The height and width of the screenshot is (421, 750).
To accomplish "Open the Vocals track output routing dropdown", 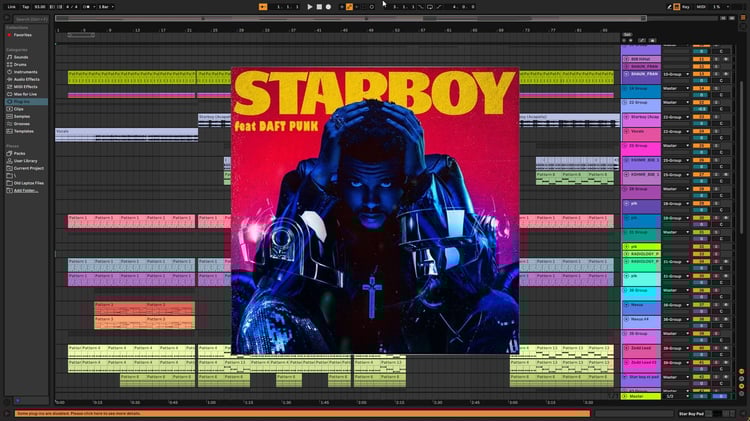I will [676, 131].
